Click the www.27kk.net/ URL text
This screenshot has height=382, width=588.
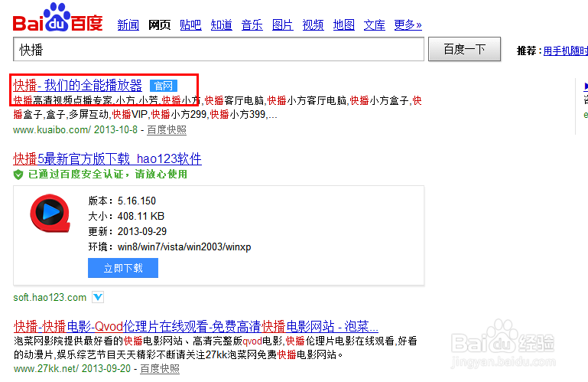click(46, 369)
